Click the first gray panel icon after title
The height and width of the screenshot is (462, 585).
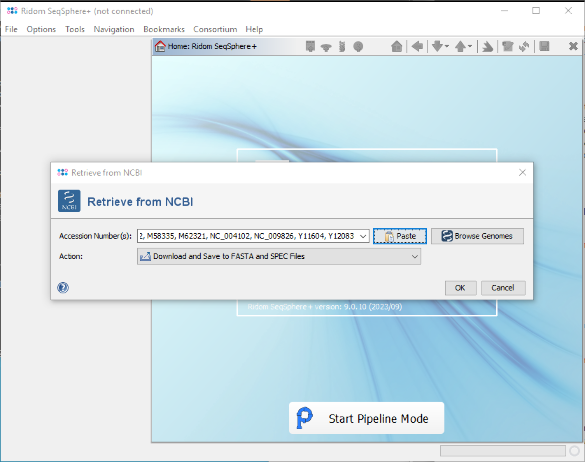(x=310, y=46)
